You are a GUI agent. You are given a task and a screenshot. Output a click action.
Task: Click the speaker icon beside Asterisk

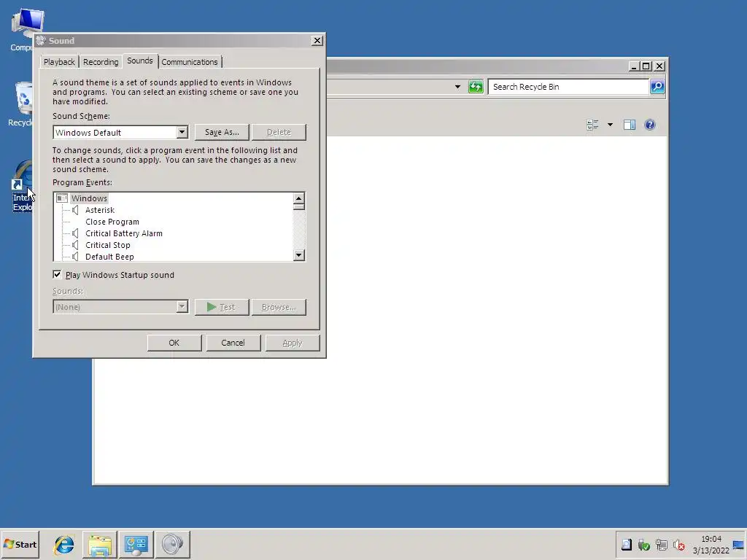(75, 210)
